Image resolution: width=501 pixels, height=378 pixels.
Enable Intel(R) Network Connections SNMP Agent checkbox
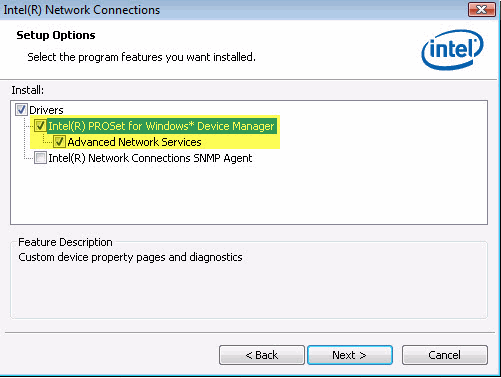pyautogui.click(x=40, y=158)
